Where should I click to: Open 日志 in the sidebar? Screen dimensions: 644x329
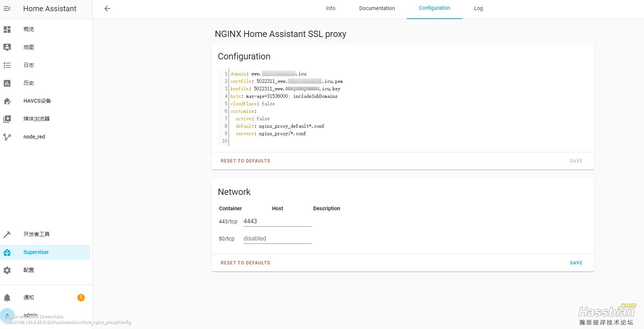[29, 65]
